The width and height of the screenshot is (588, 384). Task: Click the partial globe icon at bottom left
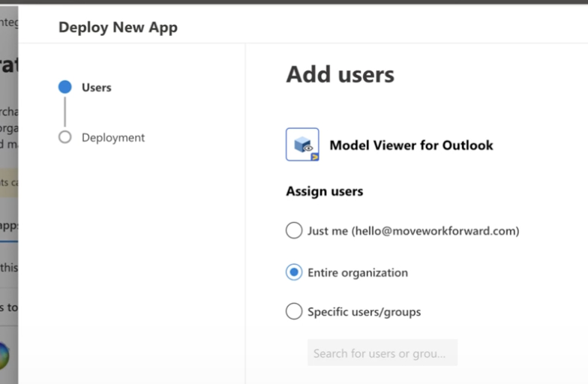point(5,355)
